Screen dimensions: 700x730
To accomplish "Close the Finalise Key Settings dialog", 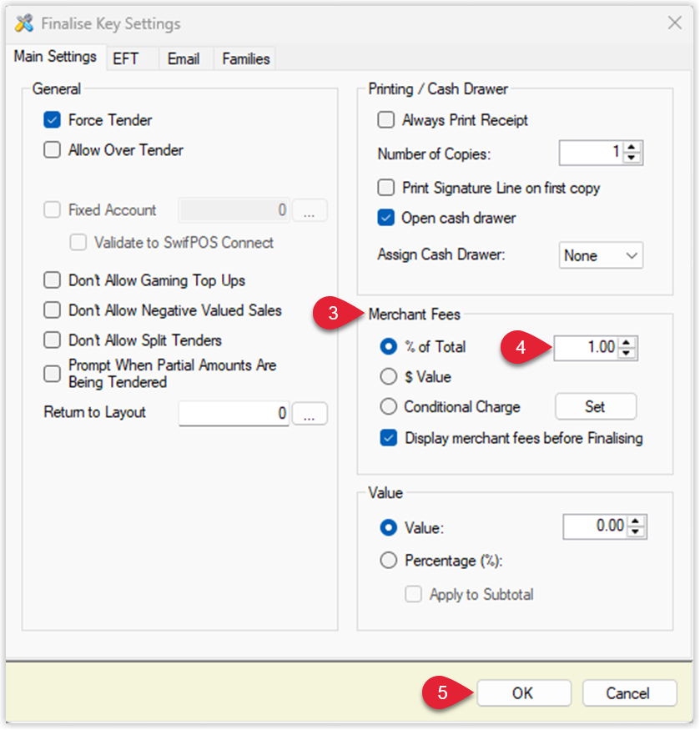I will [674, 23].
